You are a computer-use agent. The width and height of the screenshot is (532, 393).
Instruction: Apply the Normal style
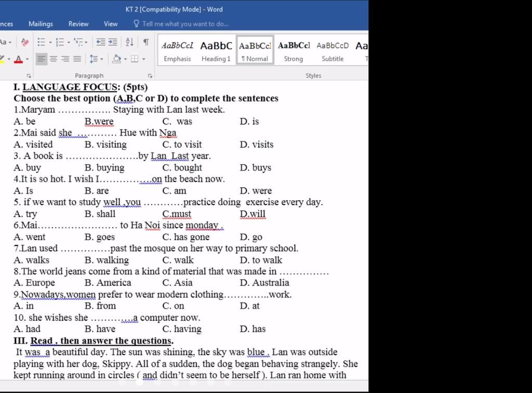pos(255,50)
